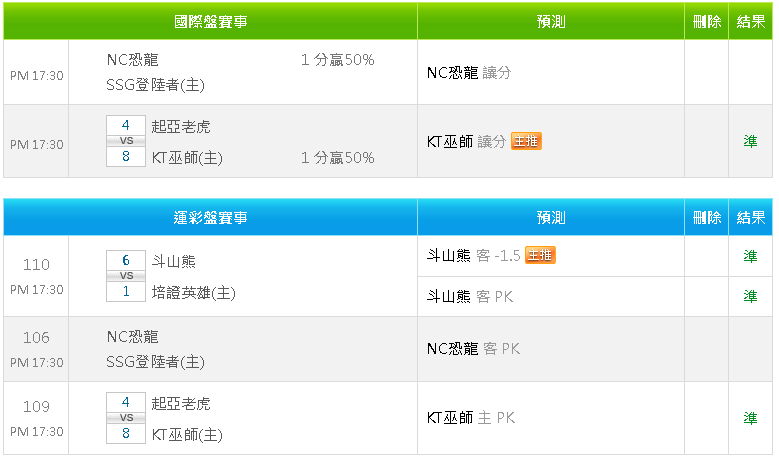Click the 4 vs 8 score box in game 109
This screenshot has width=779, height=463.
tap(126, 418)
